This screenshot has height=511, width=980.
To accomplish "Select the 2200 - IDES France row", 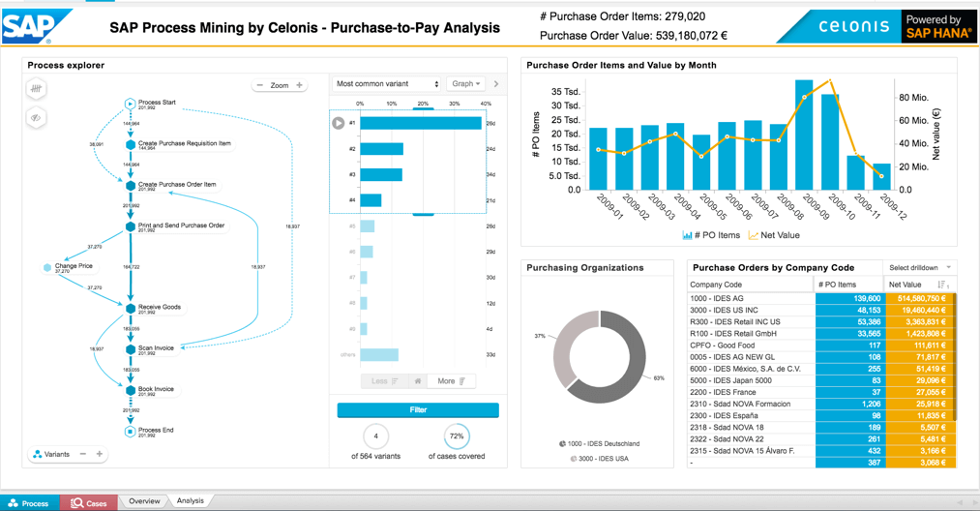I will click(821, 392).
